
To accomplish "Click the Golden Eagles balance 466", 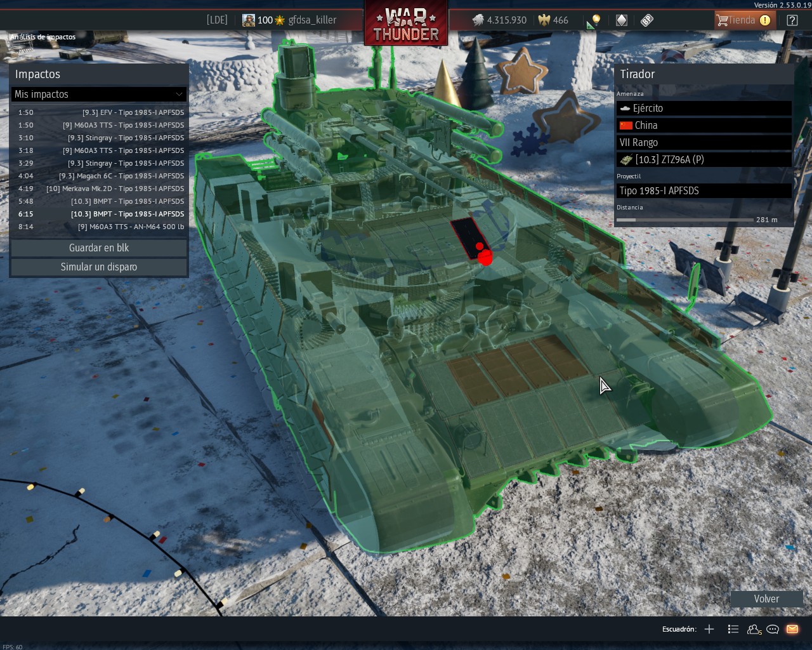I will pyautogui.click(x=553, y=20).
